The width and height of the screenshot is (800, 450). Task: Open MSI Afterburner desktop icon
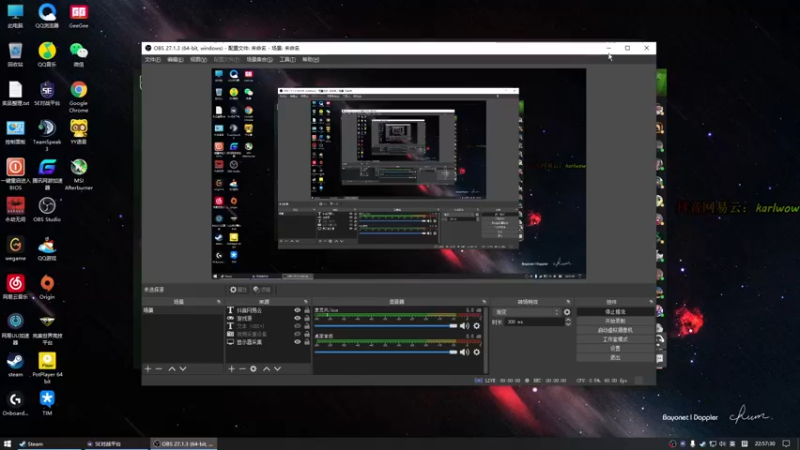[79, 174]
